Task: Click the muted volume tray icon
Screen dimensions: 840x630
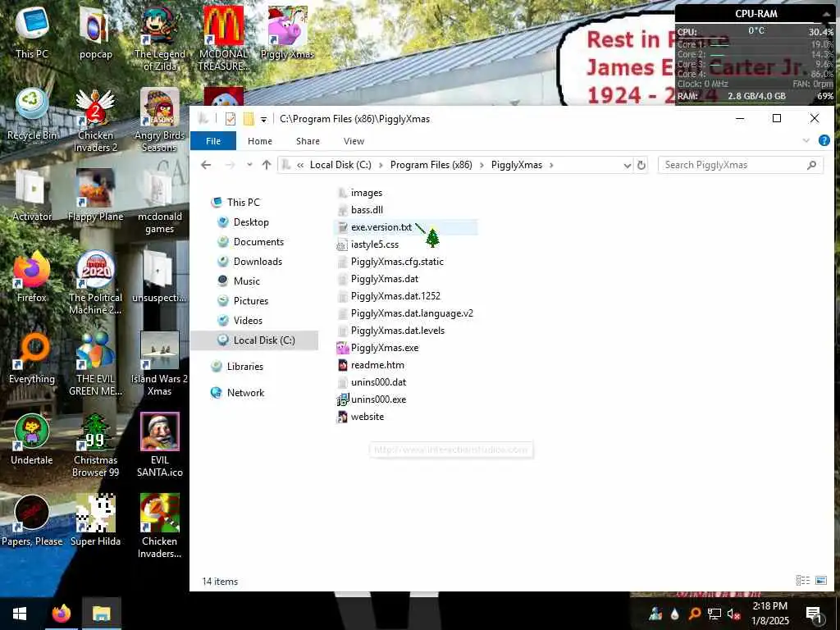Action: coord(734,614)
